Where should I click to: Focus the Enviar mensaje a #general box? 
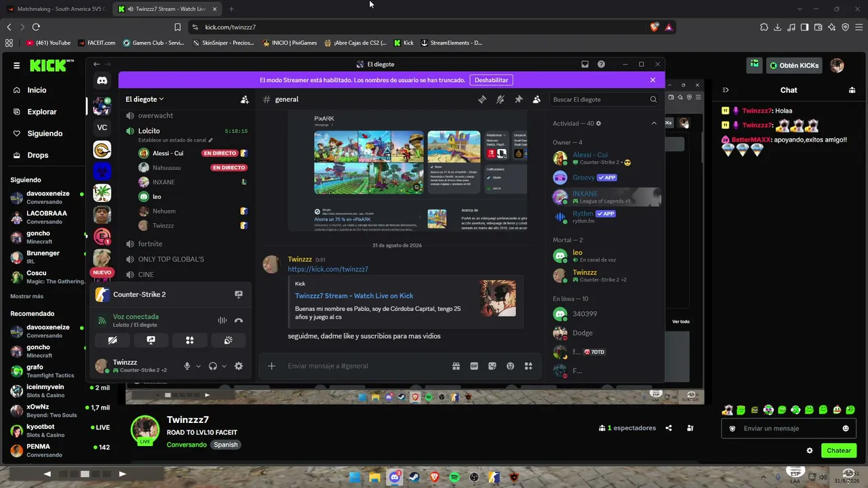[366, 366]
